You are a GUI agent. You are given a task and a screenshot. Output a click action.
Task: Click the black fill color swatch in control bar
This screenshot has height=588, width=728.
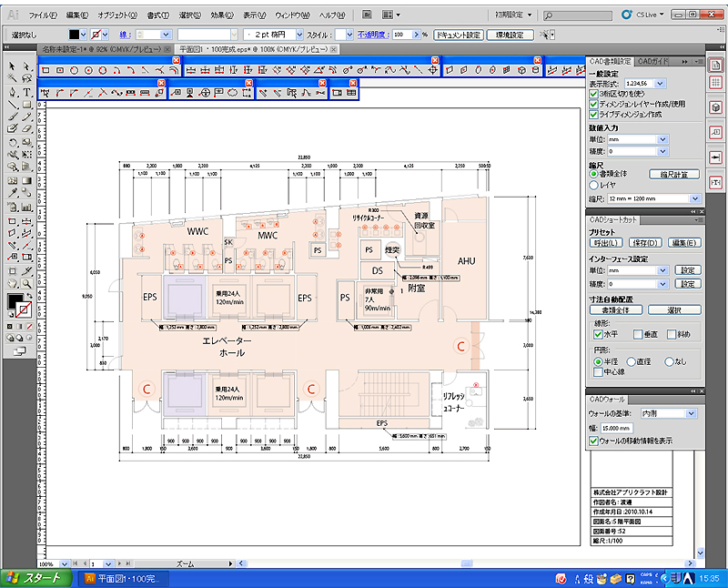(x=76, y=35)
